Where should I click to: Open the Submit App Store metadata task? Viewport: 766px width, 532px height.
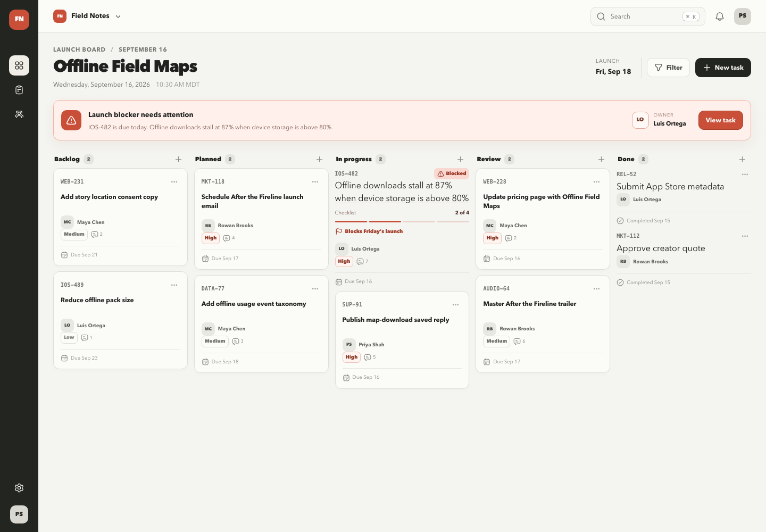click(670, 187)
